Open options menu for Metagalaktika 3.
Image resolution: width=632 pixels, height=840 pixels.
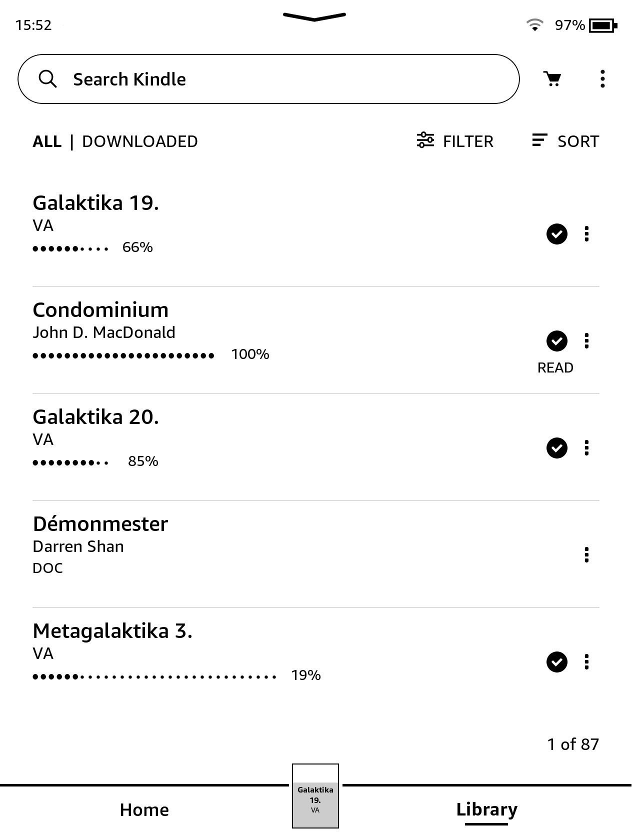586,662
